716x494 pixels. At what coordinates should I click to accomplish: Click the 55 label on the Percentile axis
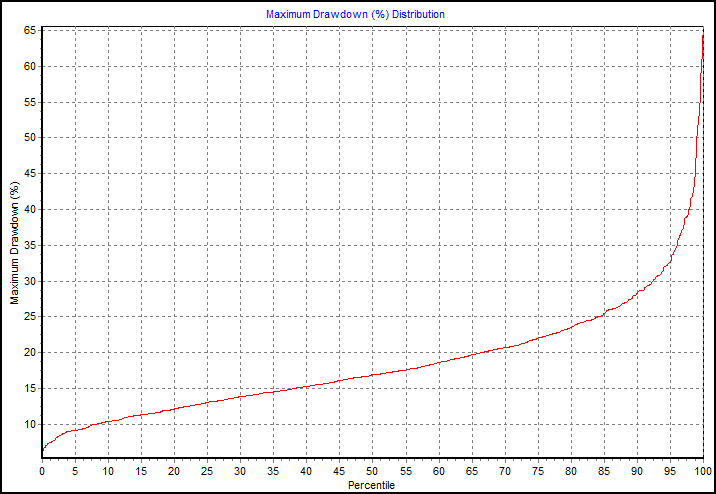pyautogui.click(x=405, y=471)
